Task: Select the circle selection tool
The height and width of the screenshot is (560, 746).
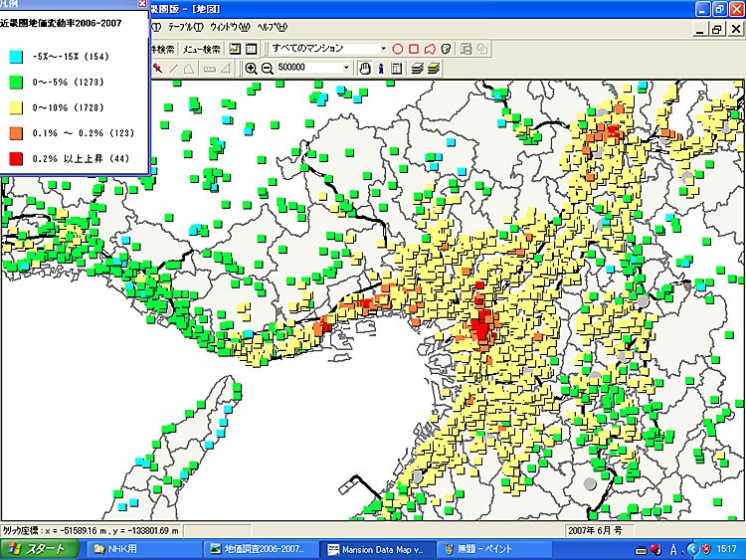Action: 397,48
